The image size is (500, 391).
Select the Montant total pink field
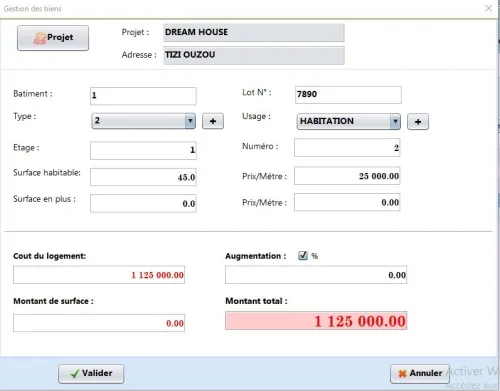coord(316,321)
